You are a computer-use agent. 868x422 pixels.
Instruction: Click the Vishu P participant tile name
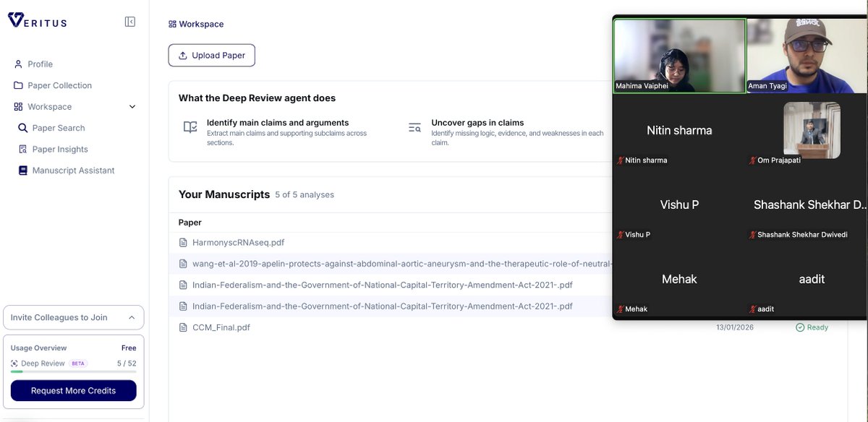(679, 204)
